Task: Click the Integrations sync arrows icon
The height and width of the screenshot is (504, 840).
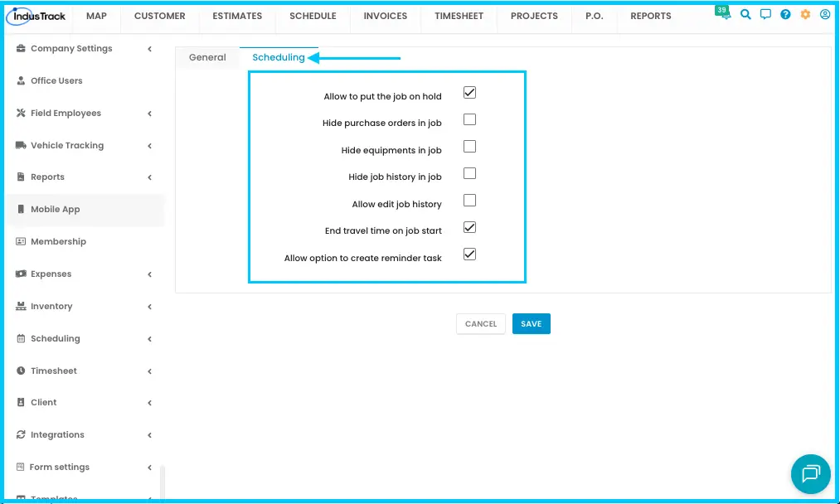Action: tap(21, 434)
